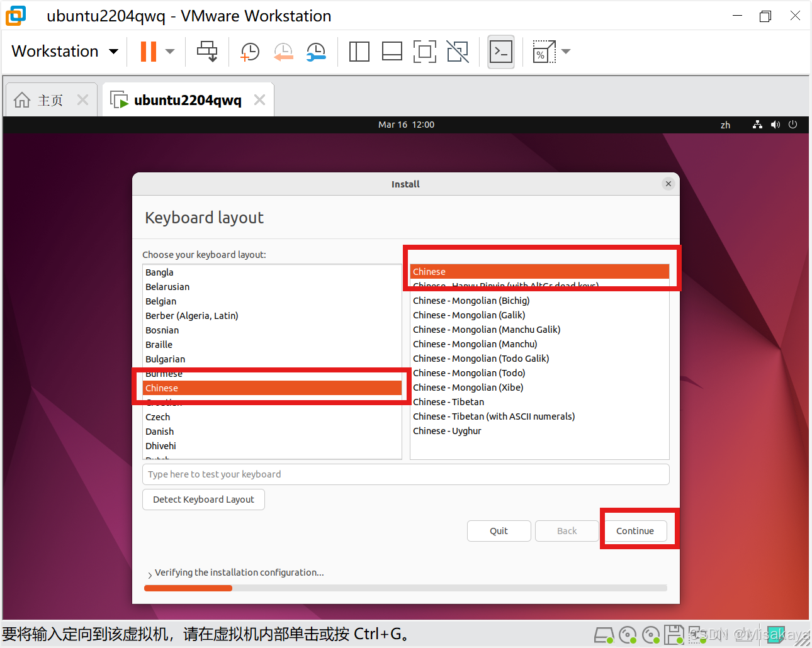Select Belgian keyboard layout
The height and width of the screenshot is (648, 812).
pos(272,301)
